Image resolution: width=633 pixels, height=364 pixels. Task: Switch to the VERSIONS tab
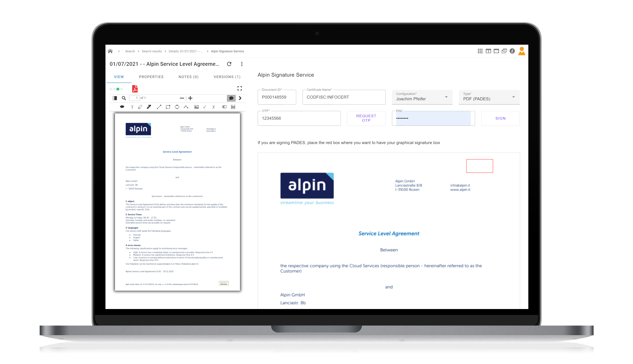pyautogui.click(x=227, y=77)
